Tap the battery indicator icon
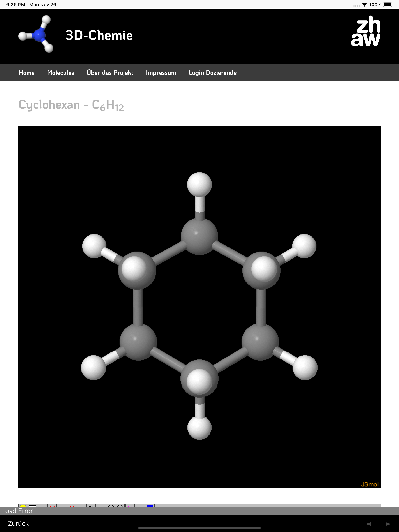Image resolution: width=399 pixels, height=532 pixels. 388,4
